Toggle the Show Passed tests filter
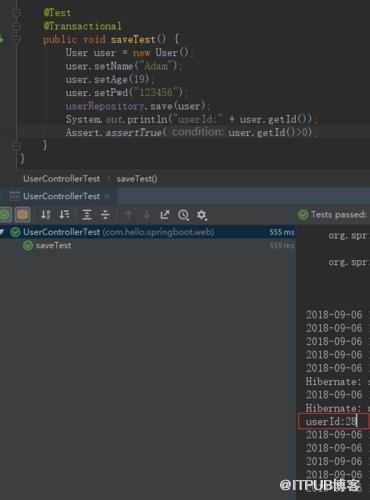The width and height of the screenshot is (370, 500). coord(5,215)
